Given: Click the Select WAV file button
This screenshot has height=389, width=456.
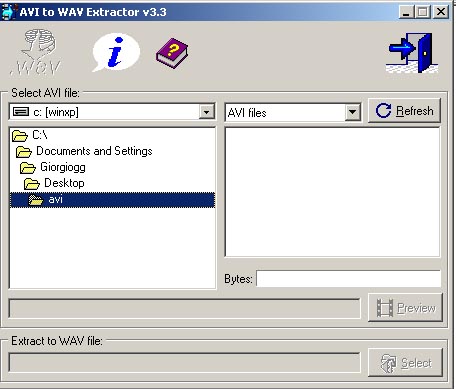Looking at the screenshot, I should 405,362.
